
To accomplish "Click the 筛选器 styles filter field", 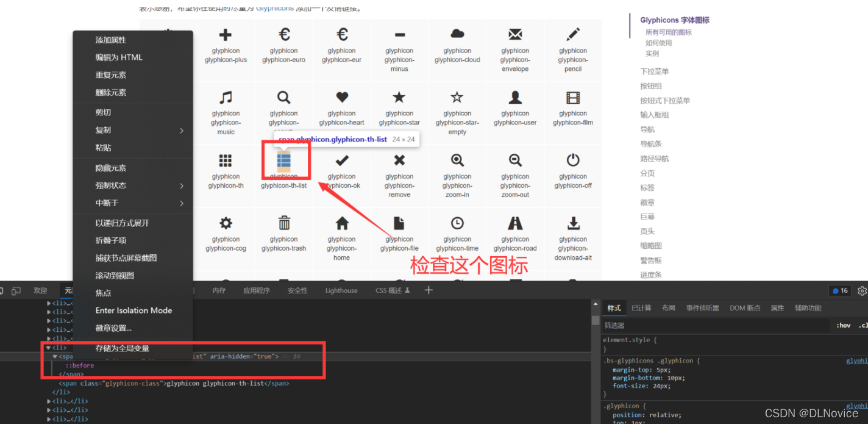I will pos(716,326).
